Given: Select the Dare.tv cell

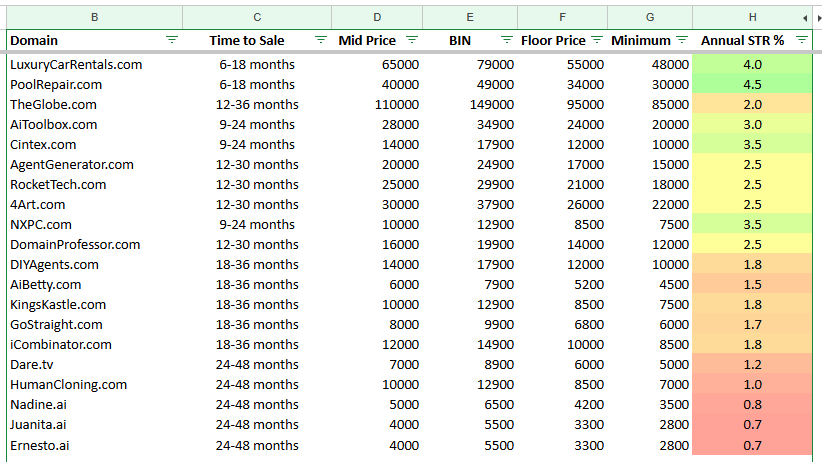Looking at the screenshot, I should [94, 364].
